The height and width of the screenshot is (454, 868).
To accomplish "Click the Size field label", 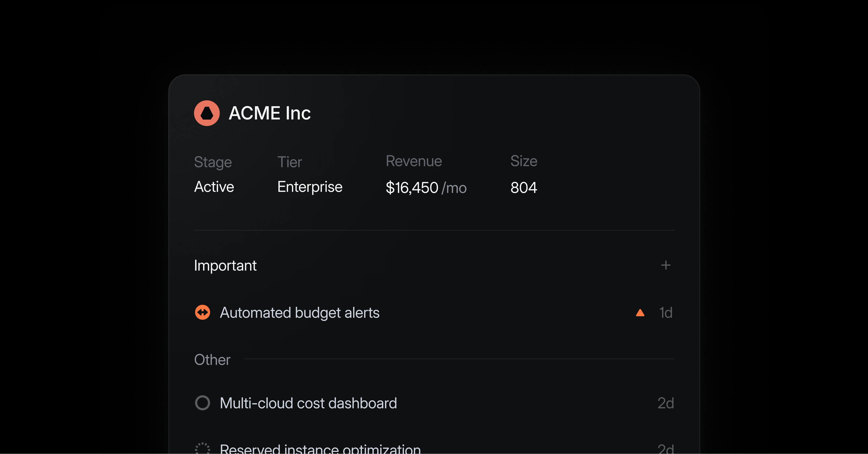I will [524, 161].
